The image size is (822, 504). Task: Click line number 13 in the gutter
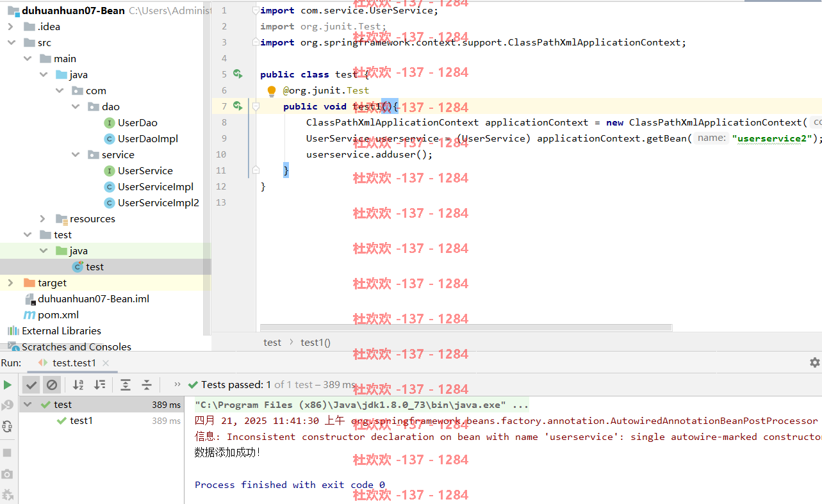[x=221, y=202]
